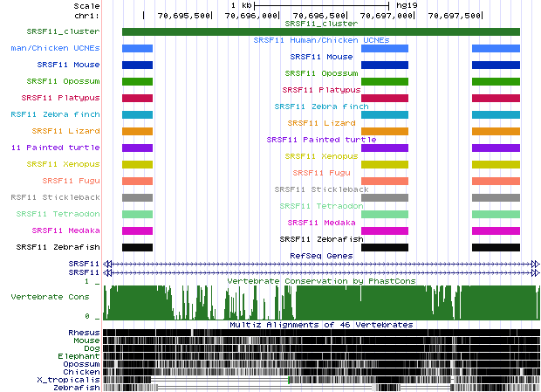
Task: Click the 70,696,000 position on the ruler
Action: pos(252,16)
